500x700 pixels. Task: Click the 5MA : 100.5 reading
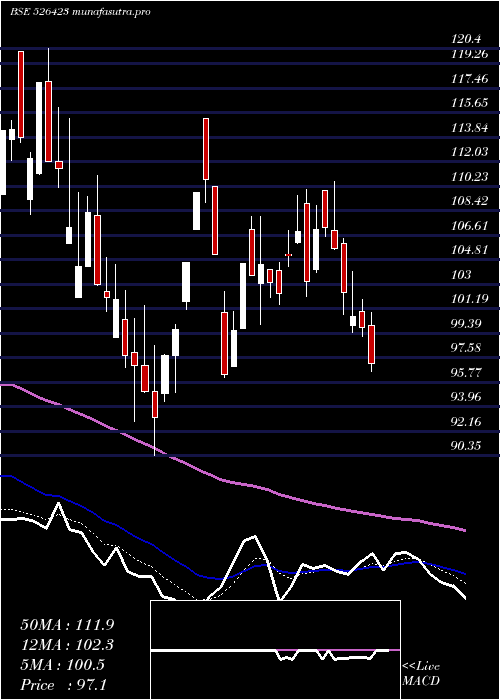(x=62, y=665)
